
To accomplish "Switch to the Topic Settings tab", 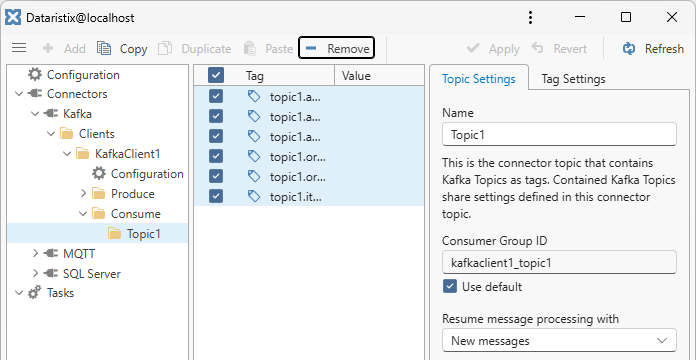I will pyautogui.click(x=479, y=79).
